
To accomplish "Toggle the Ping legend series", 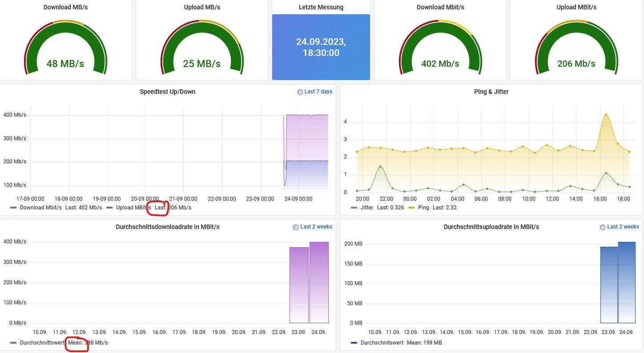I will pos(423,208).
